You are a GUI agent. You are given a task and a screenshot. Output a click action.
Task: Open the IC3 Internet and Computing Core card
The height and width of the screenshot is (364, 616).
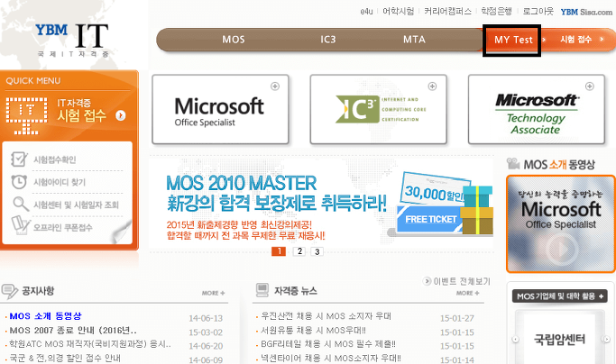(378, 110)
